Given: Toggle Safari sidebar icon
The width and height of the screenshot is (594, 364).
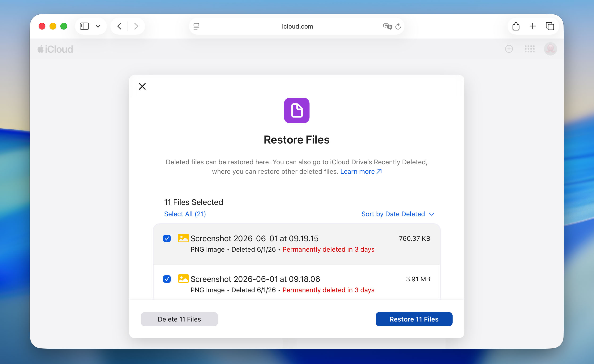Looking at the screenshot, I should [x=84, y=26].
